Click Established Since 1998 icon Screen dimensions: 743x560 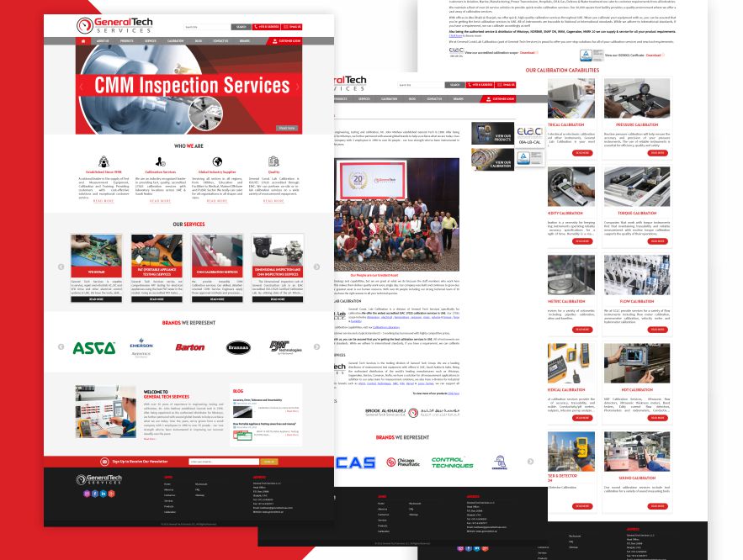pos(103,161)
